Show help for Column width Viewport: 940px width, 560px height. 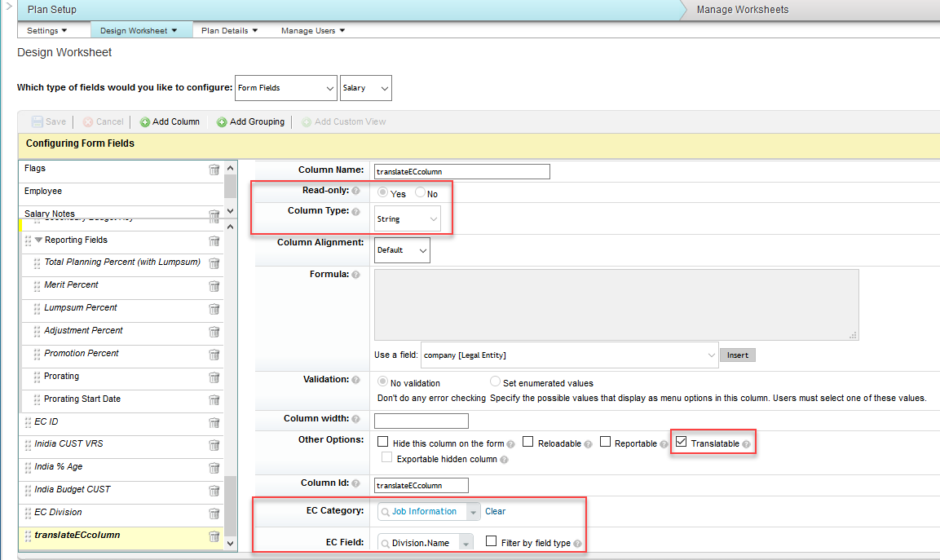356,419
